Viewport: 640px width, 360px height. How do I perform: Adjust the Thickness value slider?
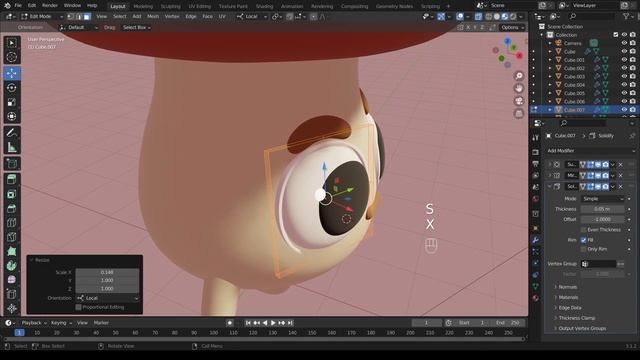[x=602, y=209]
